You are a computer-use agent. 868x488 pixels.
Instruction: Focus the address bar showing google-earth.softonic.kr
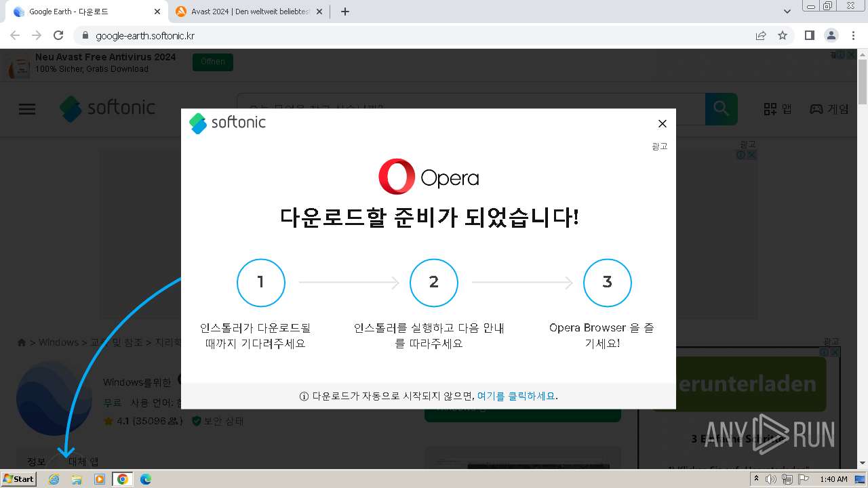[x=414, y=35]
